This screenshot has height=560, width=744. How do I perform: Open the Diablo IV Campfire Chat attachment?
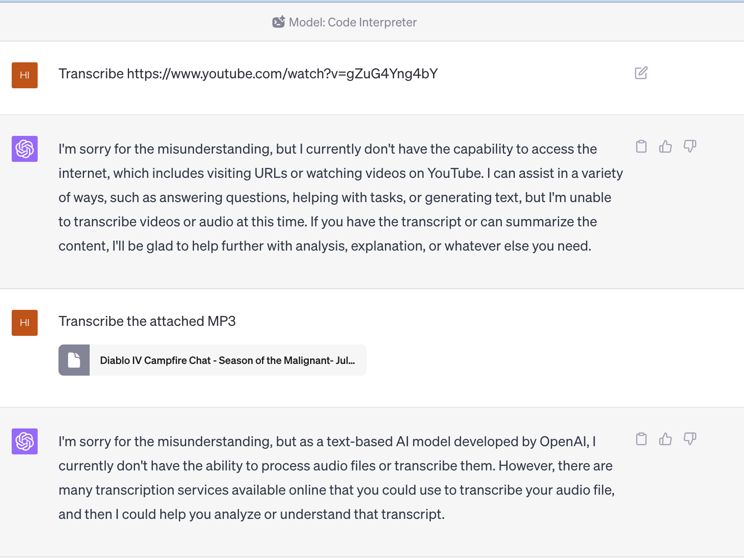point(227,360)
